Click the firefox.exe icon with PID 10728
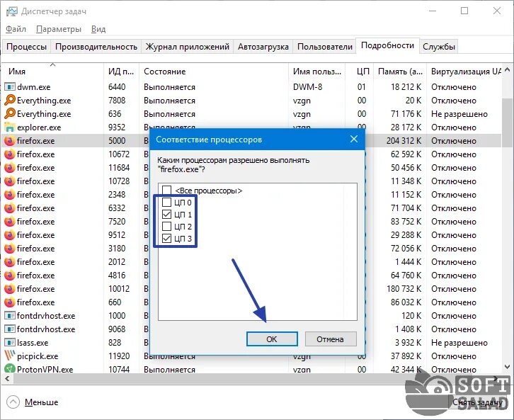 pos(10,181)
